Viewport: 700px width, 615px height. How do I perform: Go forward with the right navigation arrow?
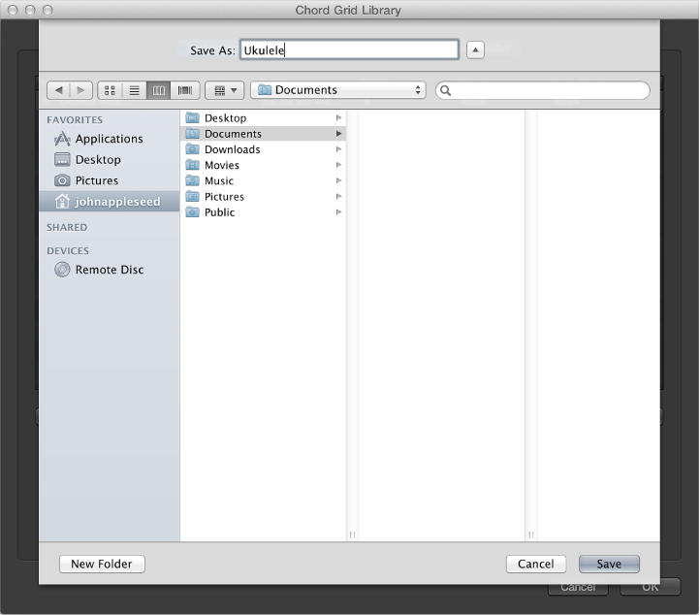[80, 90]
